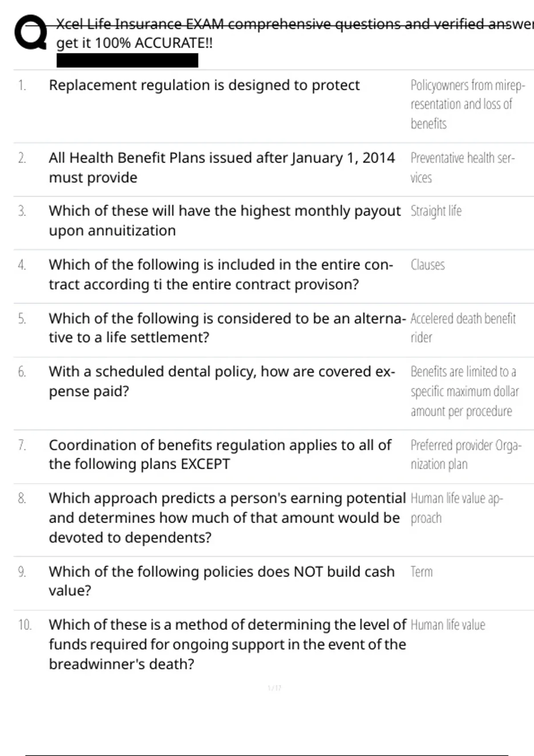Click the blacked-out redacted bar
Viewport: 534px width, 756px height.
(x=127, y=60)
